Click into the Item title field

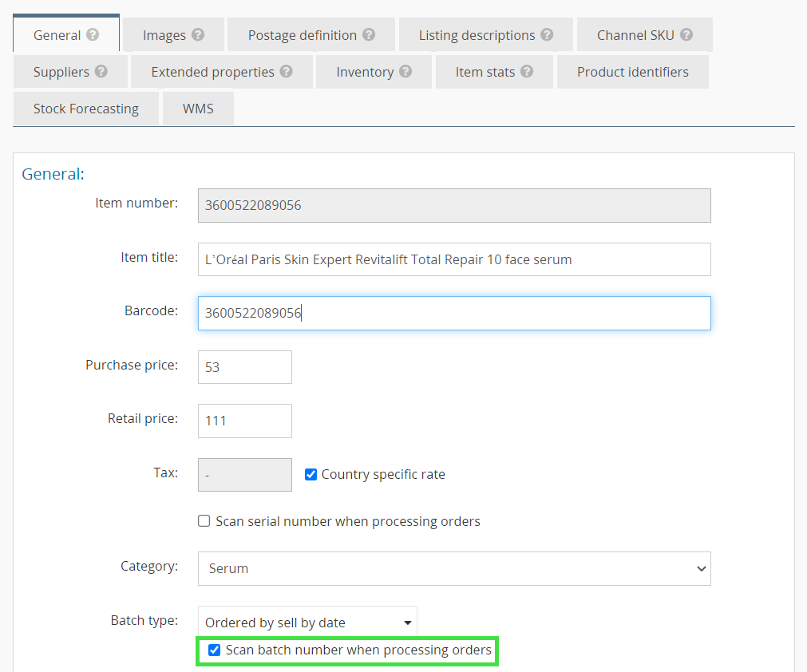(x=453, y=259)
